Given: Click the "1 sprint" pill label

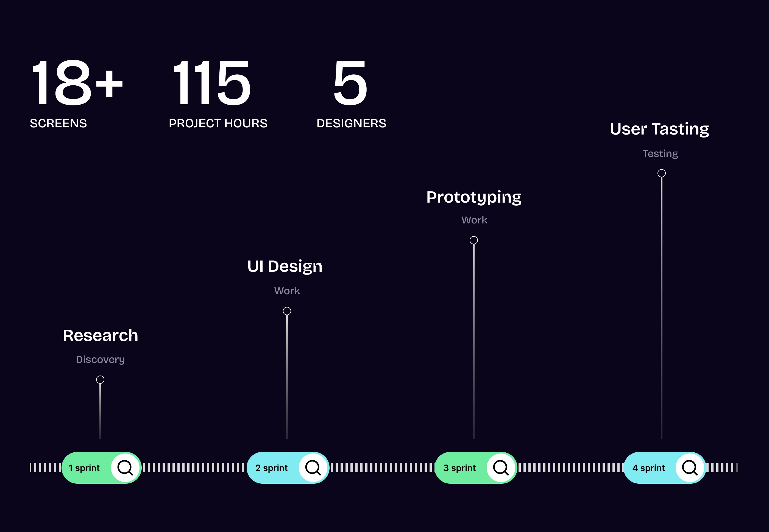Looking at the screenshot, I should (x=84, y=468).
